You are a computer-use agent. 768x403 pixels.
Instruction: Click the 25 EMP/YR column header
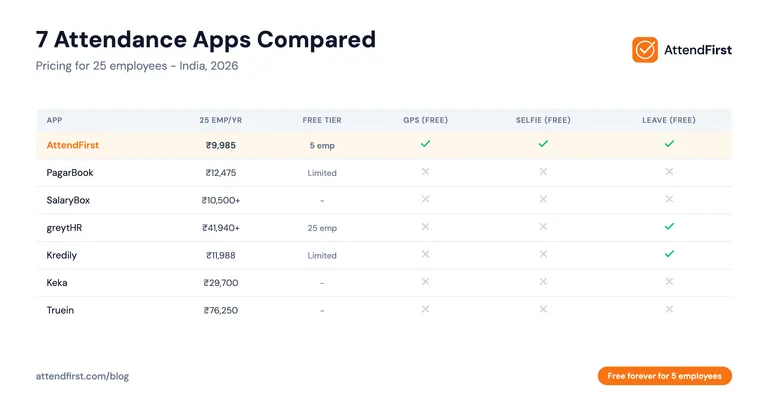tap(220, 120)
